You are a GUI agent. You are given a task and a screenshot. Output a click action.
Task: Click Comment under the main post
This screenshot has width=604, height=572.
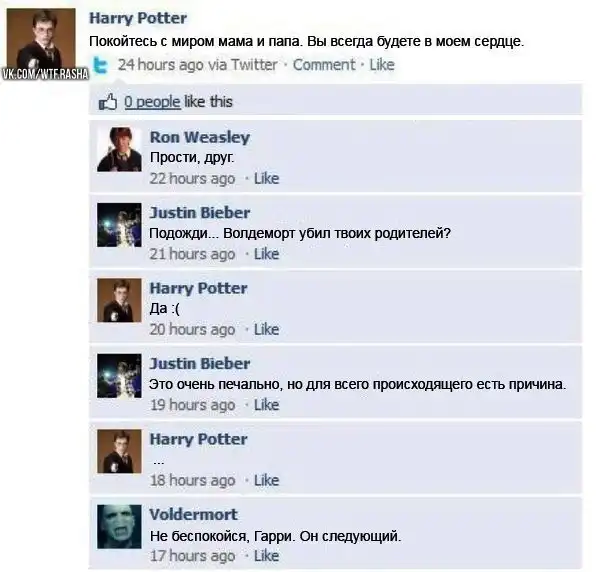click(x=324, y=65)
